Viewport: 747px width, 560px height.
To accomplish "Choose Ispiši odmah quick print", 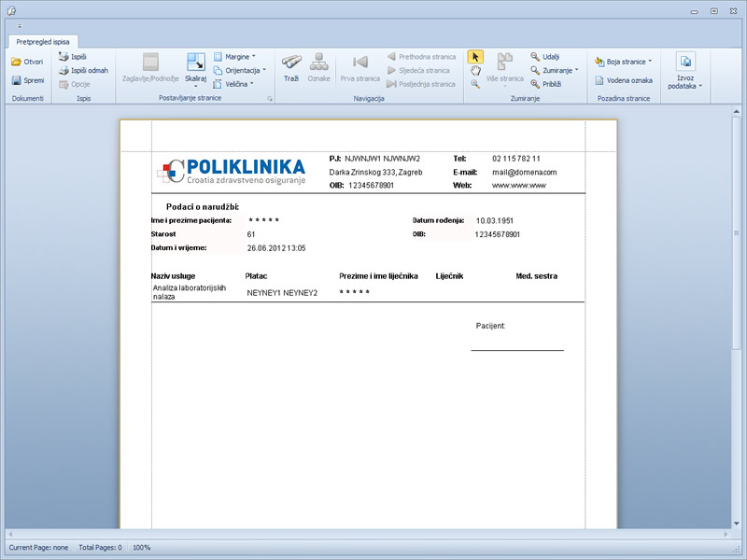I will point(83,71).
